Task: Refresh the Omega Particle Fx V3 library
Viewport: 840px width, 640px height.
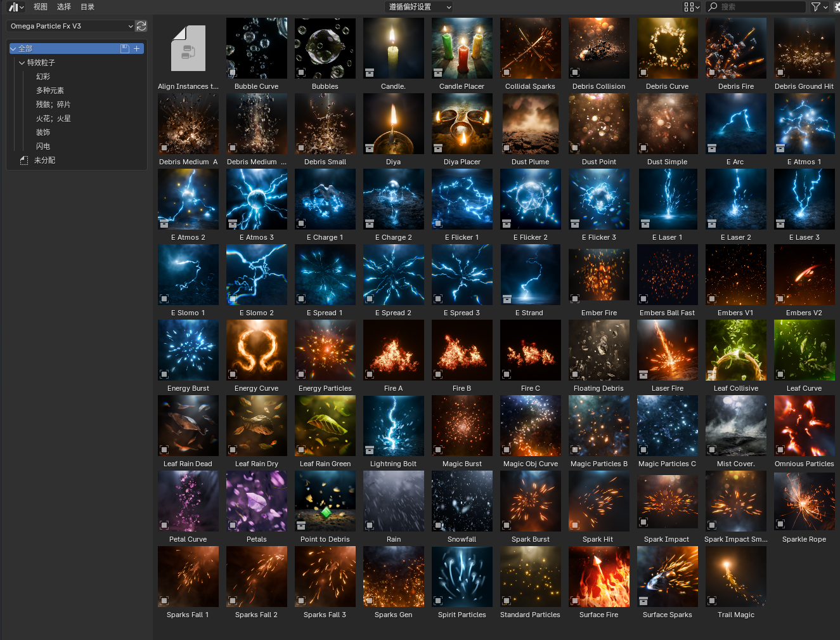Action: [x=141, y=26]
